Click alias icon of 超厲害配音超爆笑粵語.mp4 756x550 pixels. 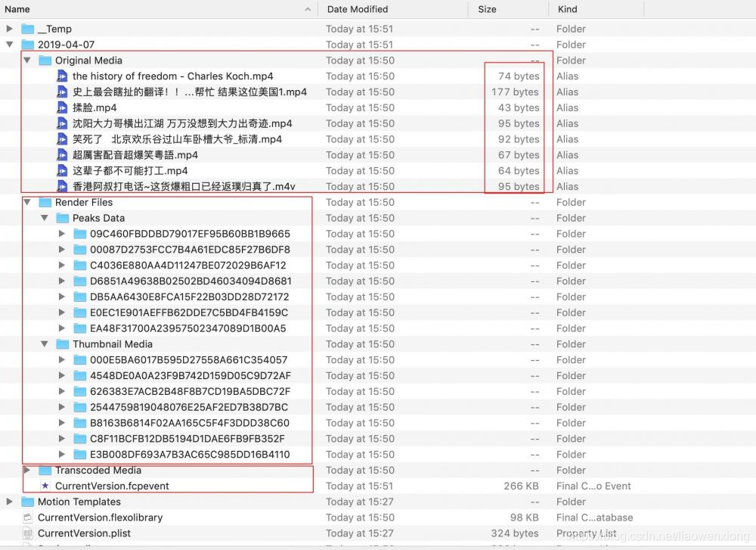(62, 155)
